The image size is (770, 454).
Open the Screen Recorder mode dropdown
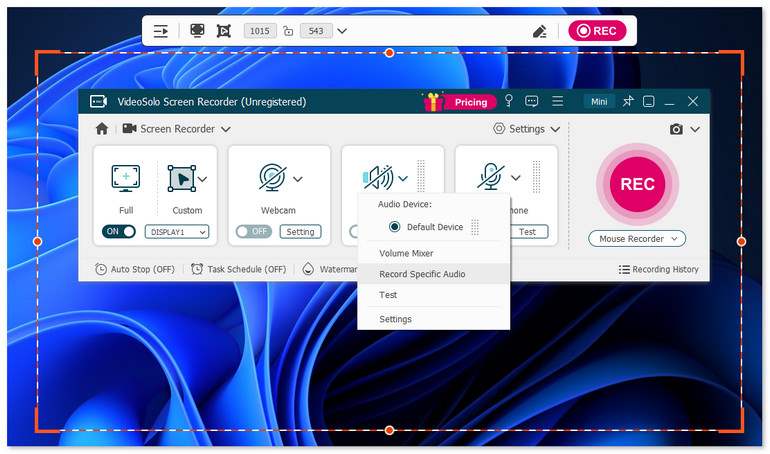pyautogui.click(x=176, y=129)
